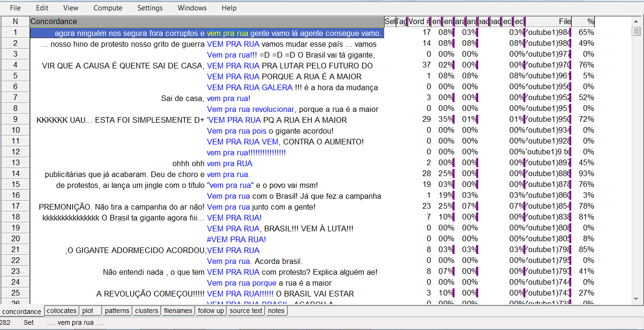Open the patterns tab
This screenshot has width=644, height=330.
point(117,311)
